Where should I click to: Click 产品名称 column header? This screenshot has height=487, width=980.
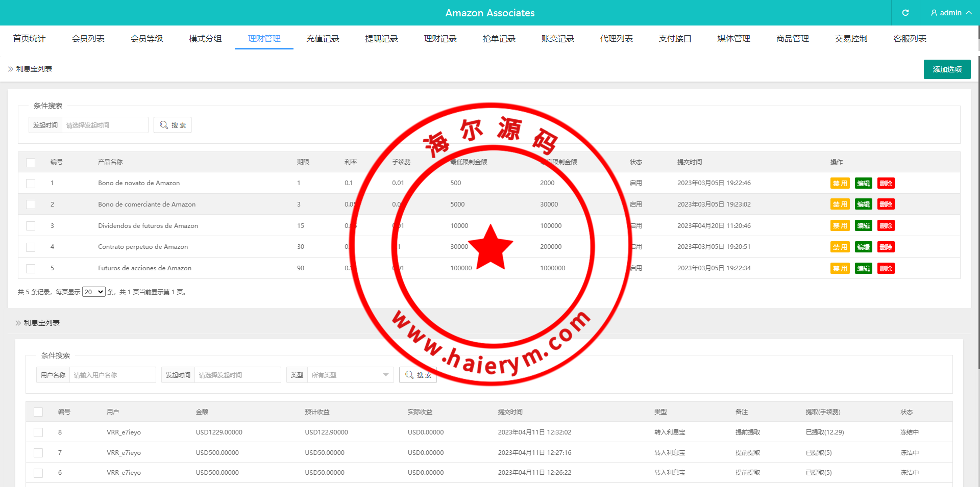[110, 162]
